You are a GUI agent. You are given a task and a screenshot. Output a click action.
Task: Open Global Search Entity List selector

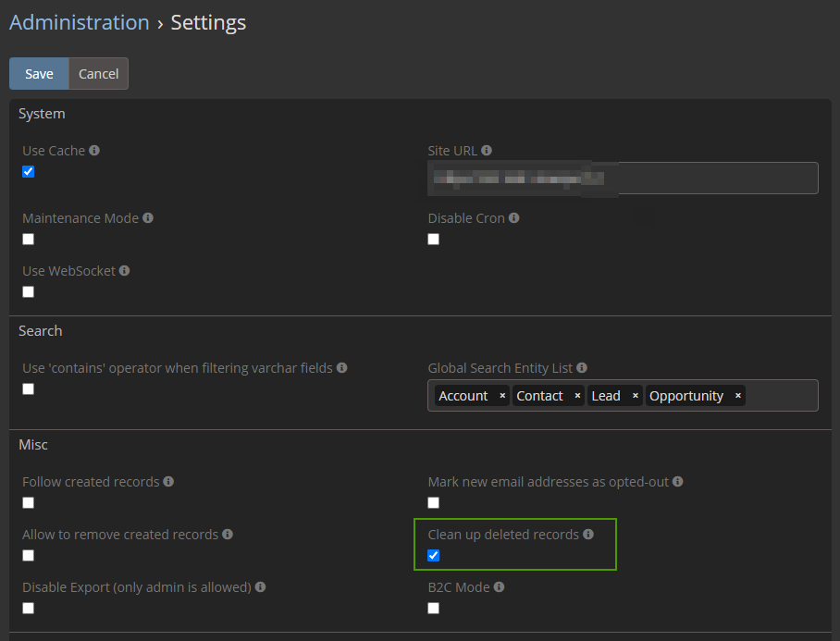pos(782,396)
